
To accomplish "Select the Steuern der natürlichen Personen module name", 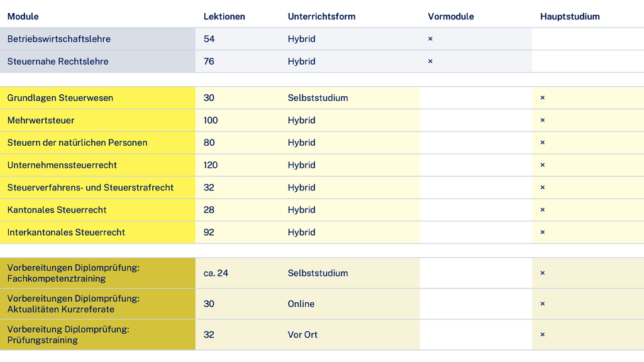I will point(77,143).
